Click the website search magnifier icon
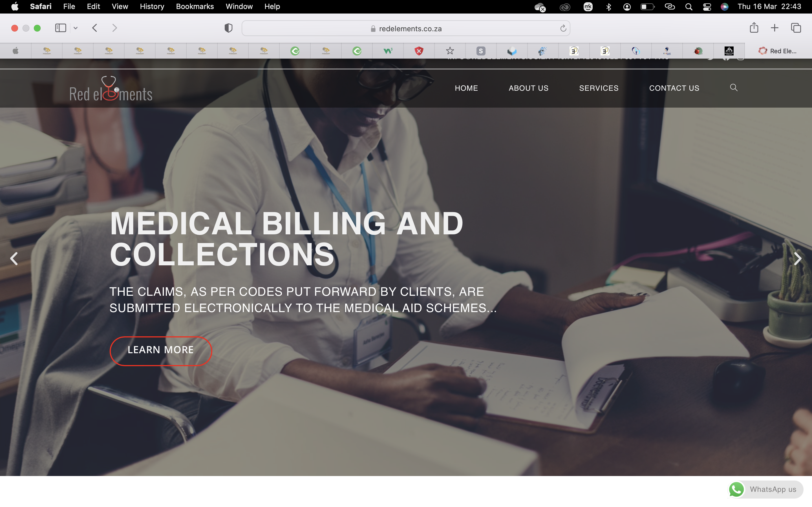The height and width of the screenshot is (507, 812). click(734, 88)
